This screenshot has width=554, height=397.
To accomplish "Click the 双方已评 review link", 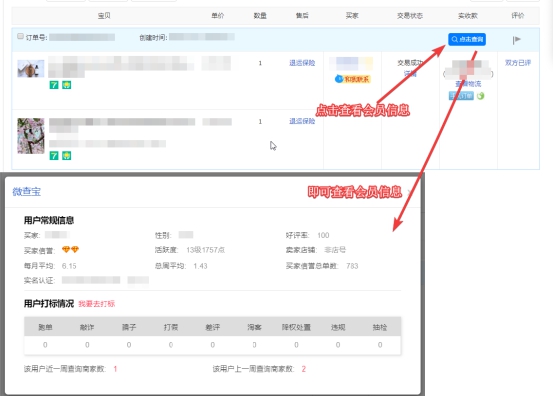I will pos(518,63).
